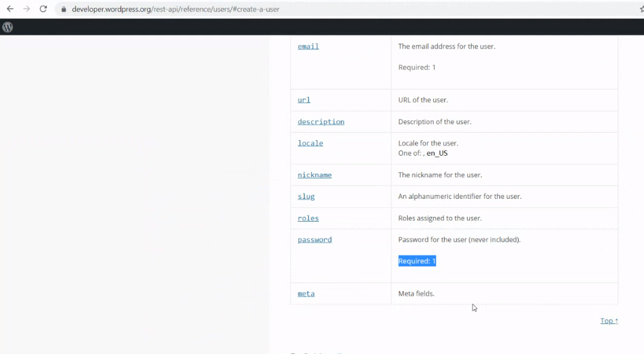Open the locale argument link
This screenshot has height=354, width=644.
[x=310, y=143]
